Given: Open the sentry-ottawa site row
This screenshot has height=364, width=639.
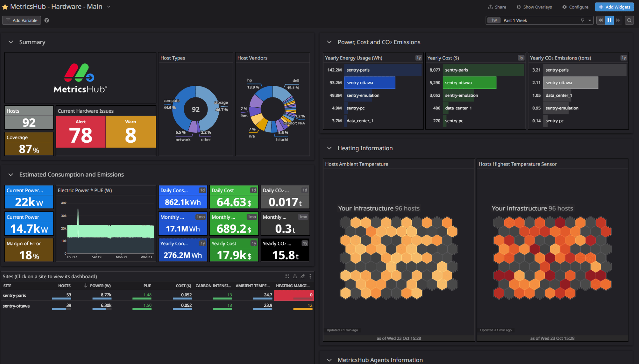Looking at the screenshot, I should pos(157,306).
